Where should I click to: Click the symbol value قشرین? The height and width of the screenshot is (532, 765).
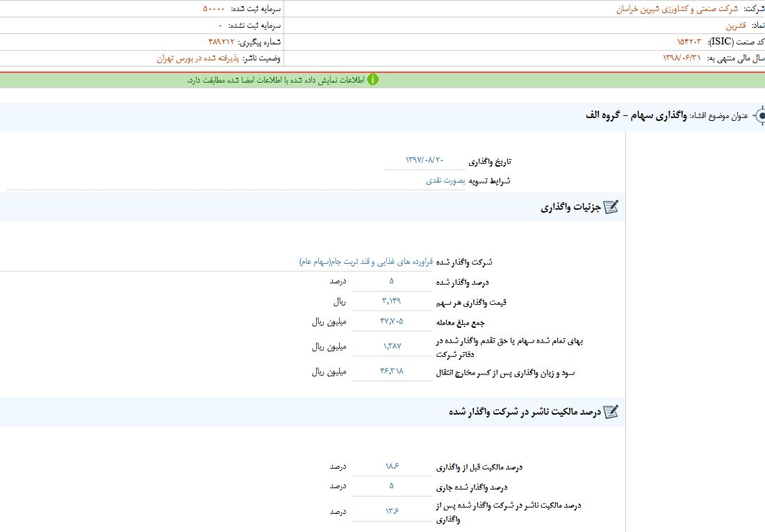pos(736,26)
